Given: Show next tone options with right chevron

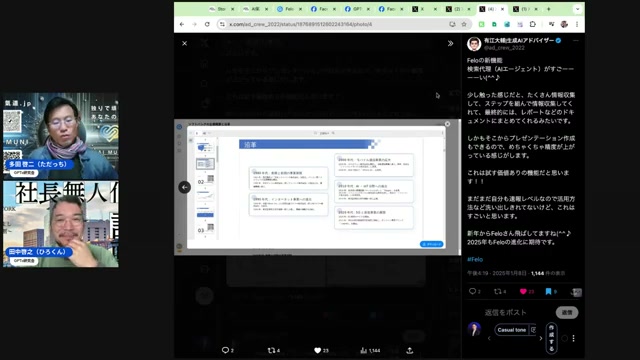Looking at the screenshot, I should (x=541, y=338).
